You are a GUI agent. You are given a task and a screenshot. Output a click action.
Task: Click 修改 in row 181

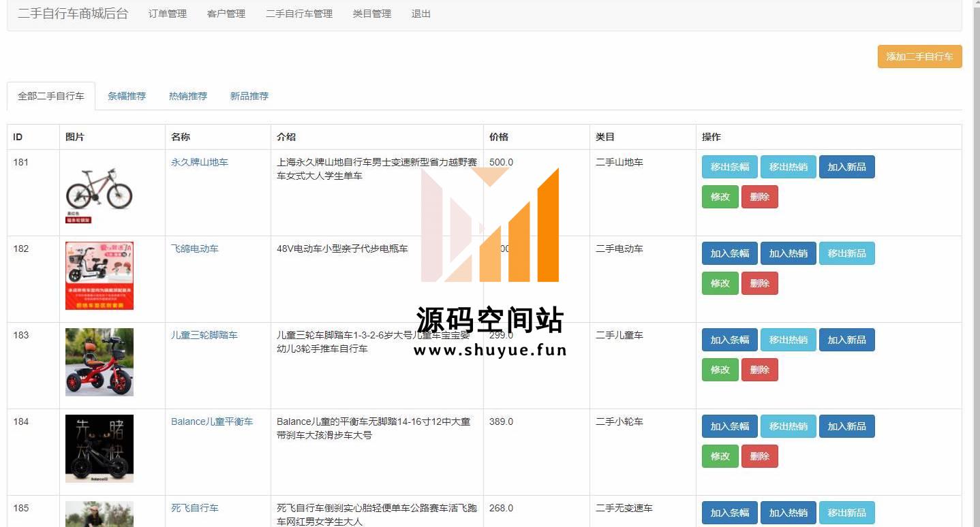tap(720, 197)
